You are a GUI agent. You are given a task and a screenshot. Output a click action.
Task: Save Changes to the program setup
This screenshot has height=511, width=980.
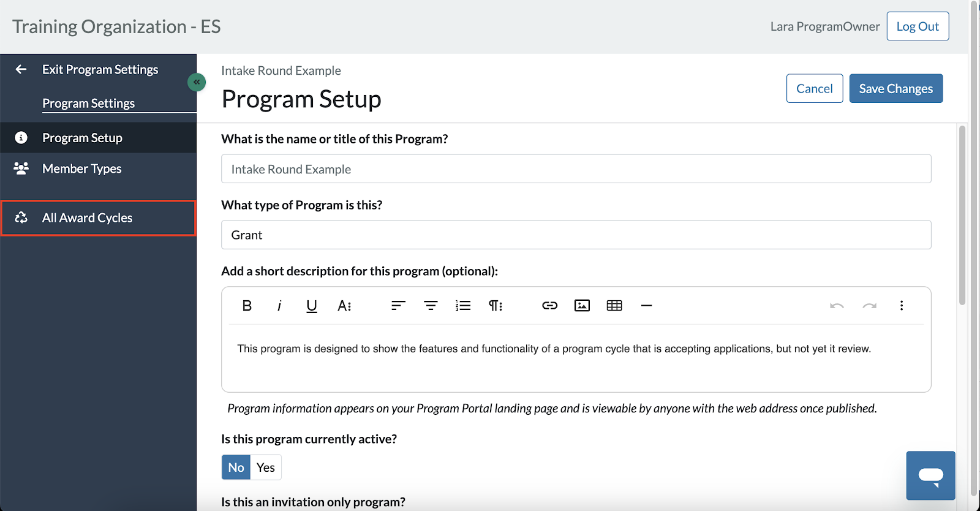pos(895,88)
